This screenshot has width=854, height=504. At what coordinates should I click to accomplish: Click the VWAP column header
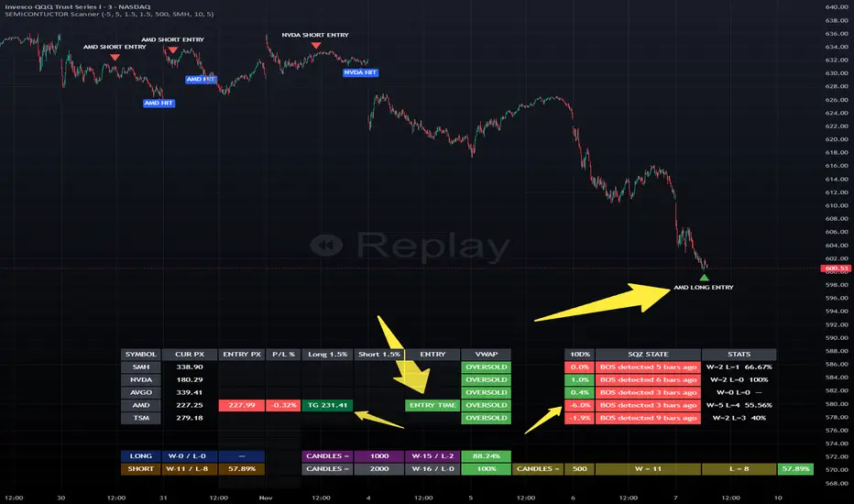pyautogui.click(x=486, y=354)
